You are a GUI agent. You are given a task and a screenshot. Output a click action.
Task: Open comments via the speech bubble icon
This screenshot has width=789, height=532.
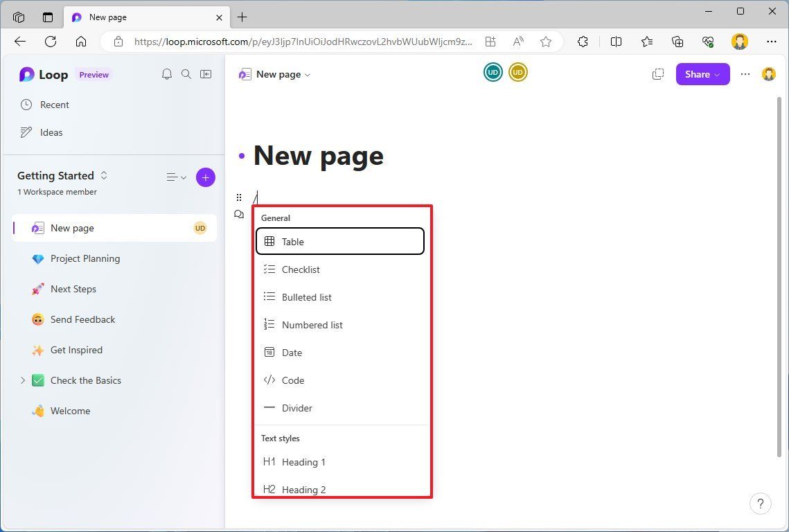click(238, 214)
